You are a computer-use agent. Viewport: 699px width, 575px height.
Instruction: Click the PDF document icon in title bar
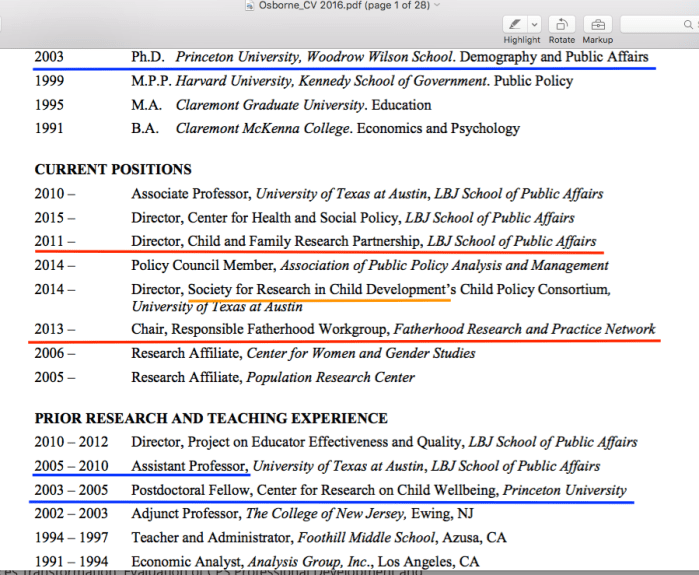[251, 5]
